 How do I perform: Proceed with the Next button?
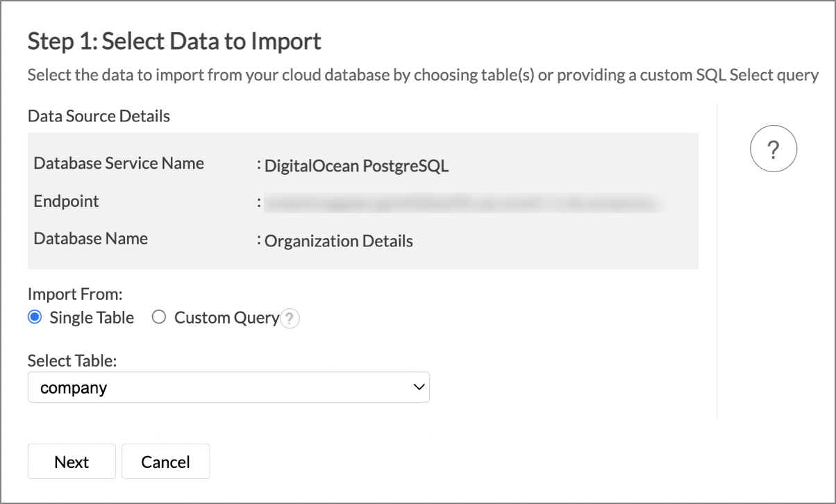tap(72, 462)
